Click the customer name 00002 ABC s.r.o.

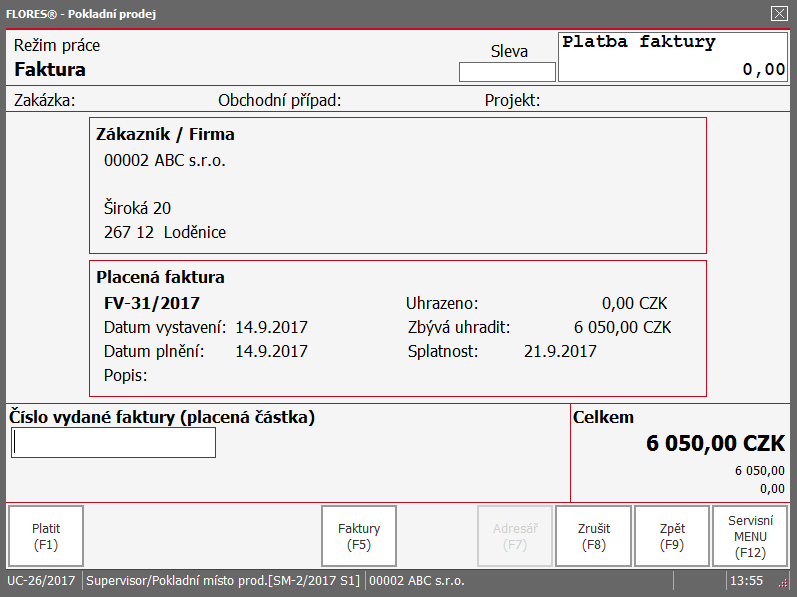pos(165,161)
